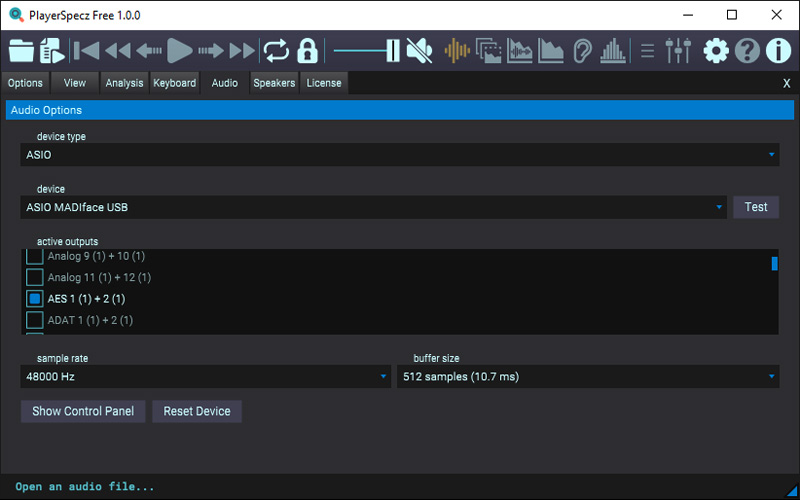Click the padlock lock icon

[x=307, y=50]
